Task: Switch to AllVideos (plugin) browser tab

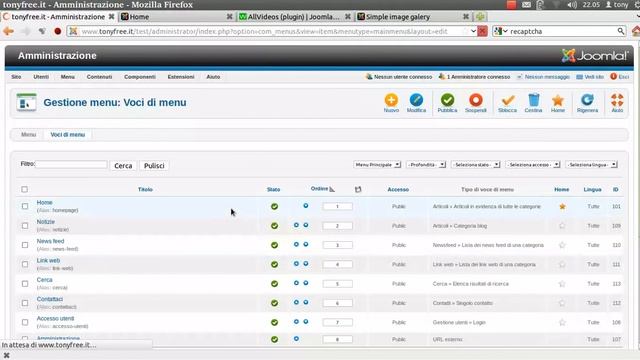Action: point(294,17)
